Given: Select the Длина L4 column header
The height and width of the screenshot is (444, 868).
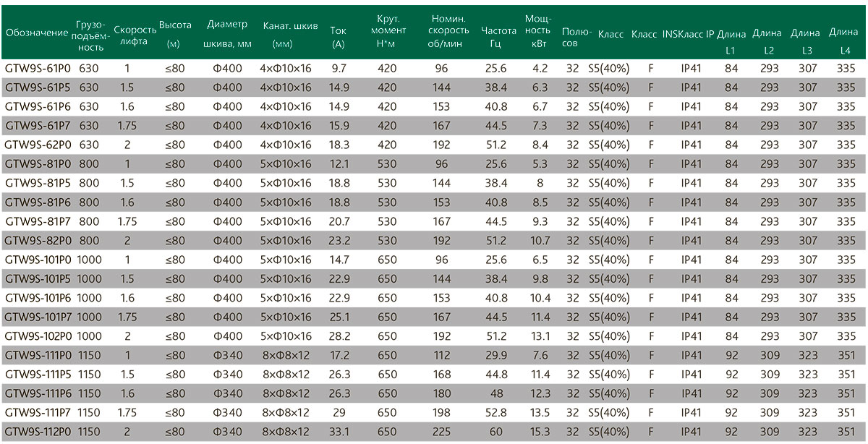Looking at the screenshot, I should (844, 41).
